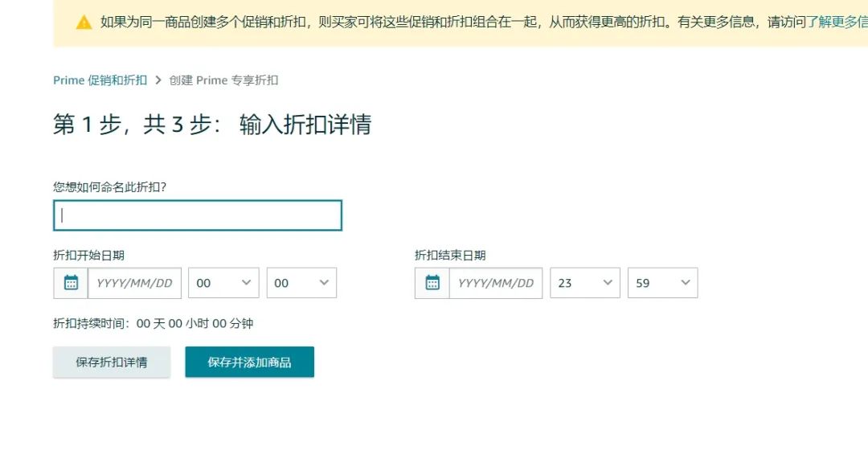Click the 创建 Prime 专享折扣 breadcrumb text

coord(223,80)
